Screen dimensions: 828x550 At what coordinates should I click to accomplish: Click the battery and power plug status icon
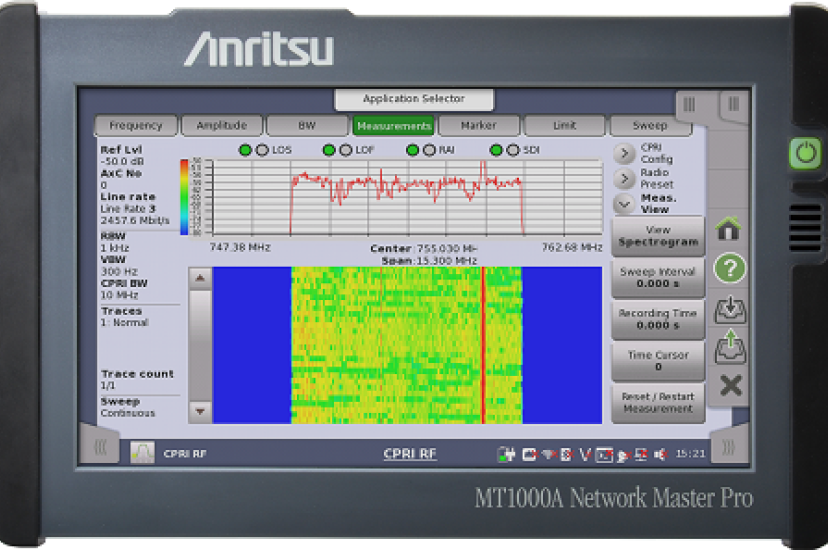[x=506, y=454]
